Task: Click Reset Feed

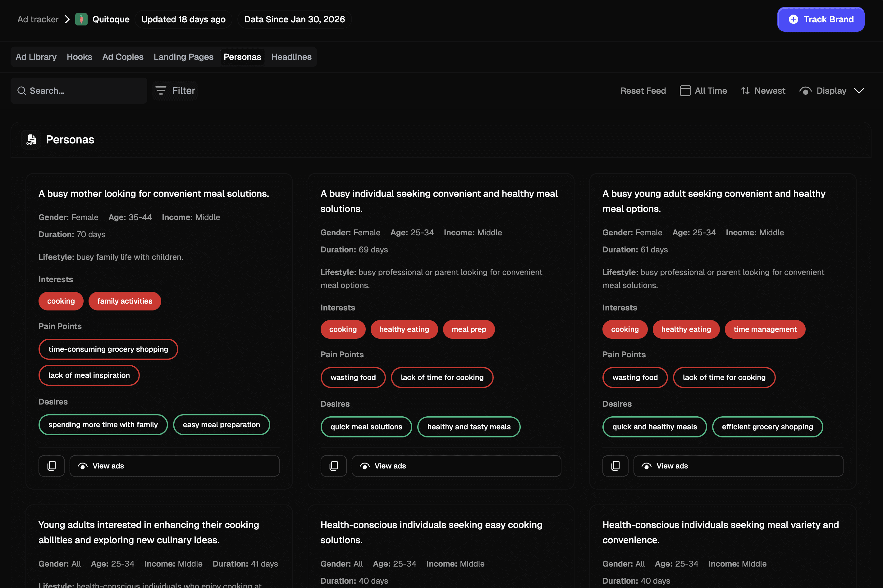Action: pos(643,91)
